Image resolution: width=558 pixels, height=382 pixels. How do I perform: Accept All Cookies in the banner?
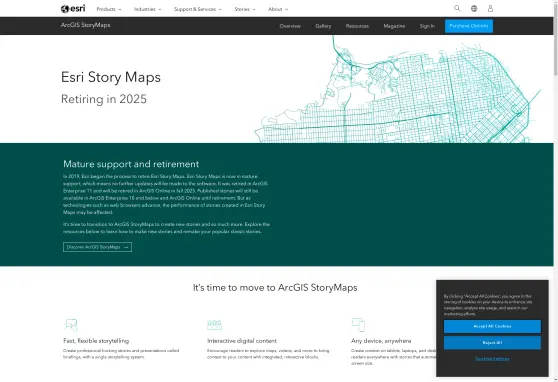[492, 326]
